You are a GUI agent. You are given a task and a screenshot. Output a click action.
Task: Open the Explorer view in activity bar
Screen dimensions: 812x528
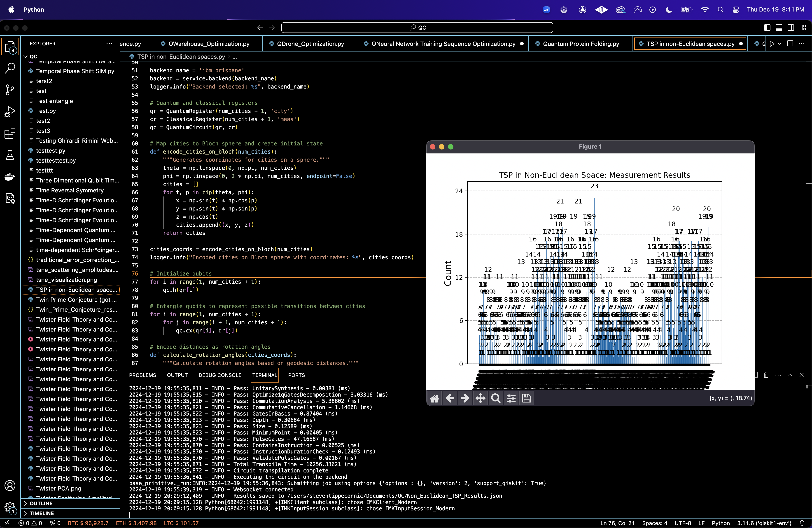10,47
